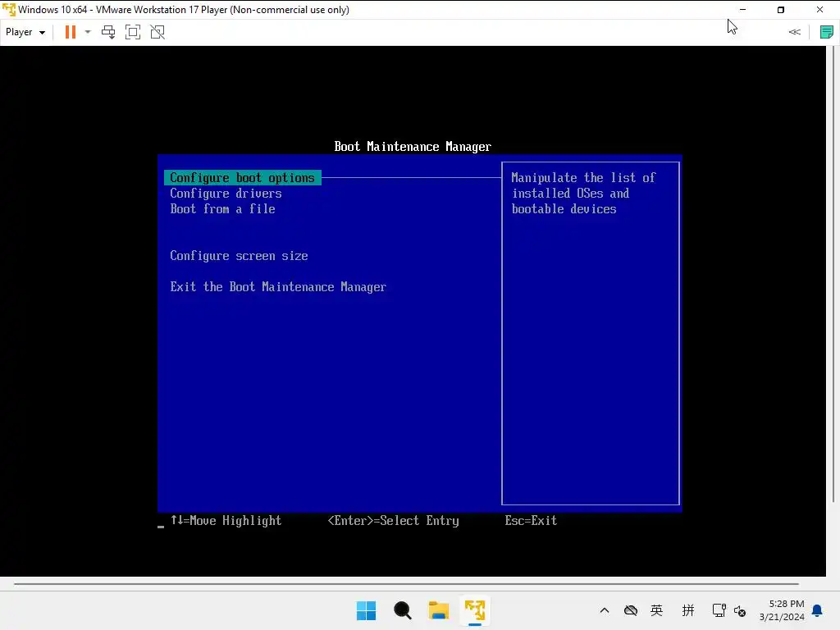
Task: Switch input language via 英 indicator
Action: [x=657, y=610]
